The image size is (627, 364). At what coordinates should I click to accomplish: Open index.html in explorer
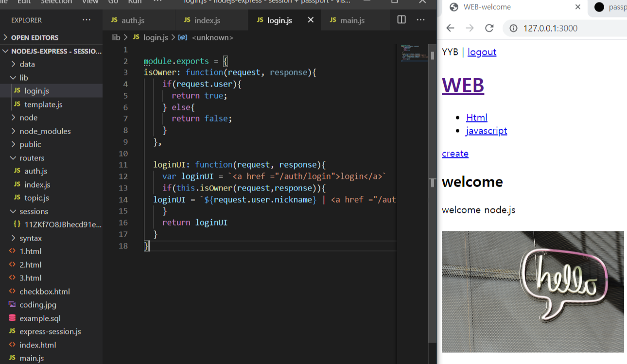(x=37, y=345)
